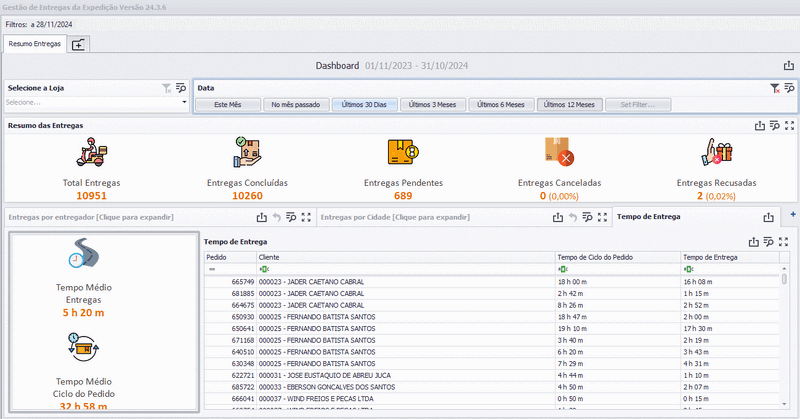Open inspect data icon in Resumo das Entregas

point(774,126)
